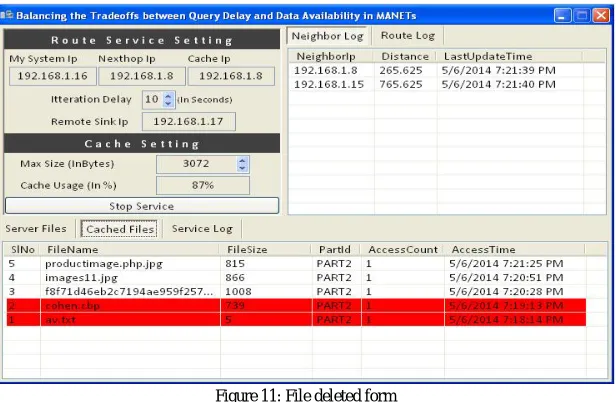Sort by the AccessCount column header
The image size is (616, 402).
(403, 250)
